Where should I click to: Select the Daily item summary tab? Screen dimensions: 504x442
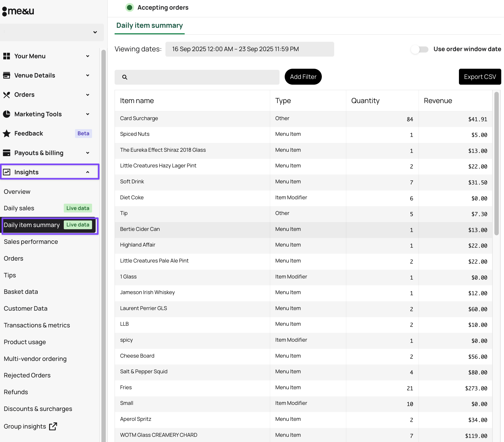click(149, 26)
